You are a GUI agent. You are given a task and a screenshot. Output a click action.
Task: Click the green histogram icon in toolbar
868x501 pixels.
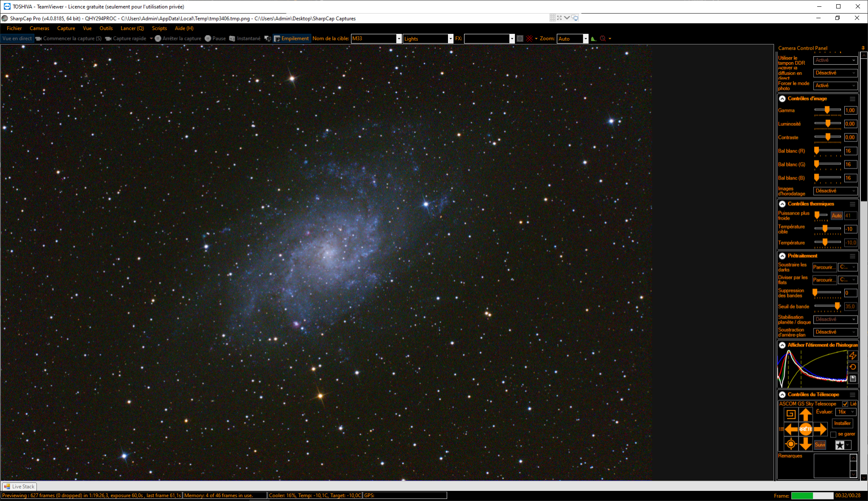point(593,39)
